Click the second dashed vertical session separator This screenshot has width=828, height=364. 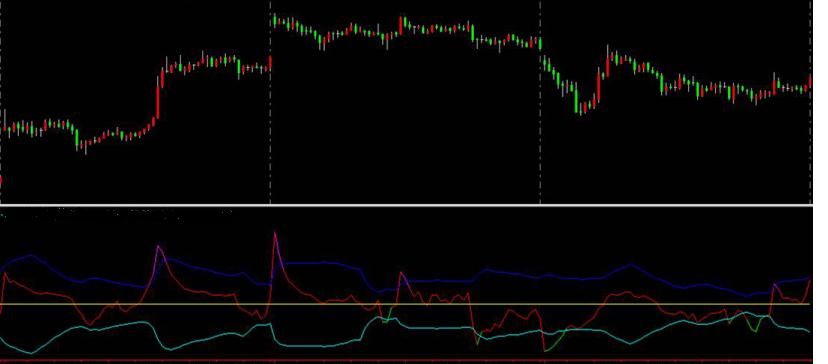[x=540, y=101]
